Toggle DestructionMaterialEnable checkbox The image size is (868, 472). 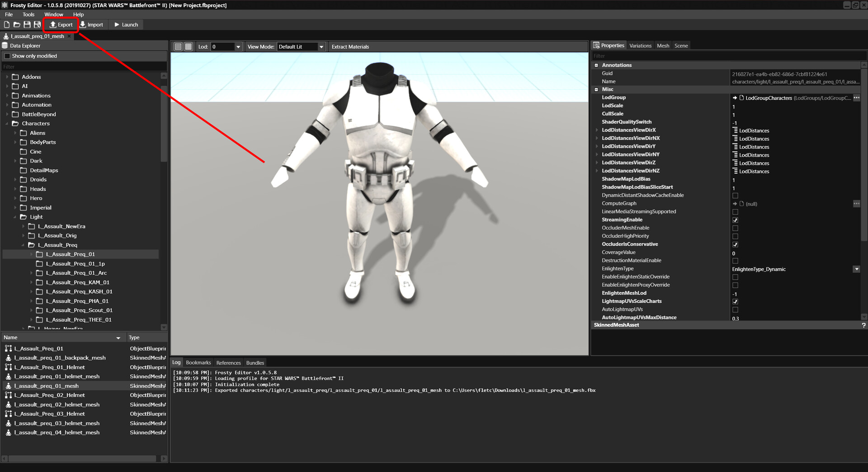coord(735,261)
